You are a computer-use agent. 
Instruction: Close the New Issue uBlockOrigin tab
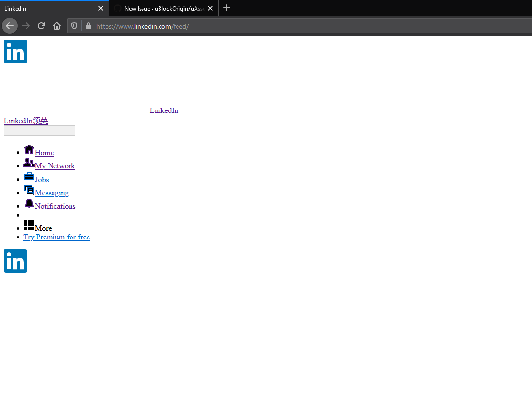(x=211, y=8)
